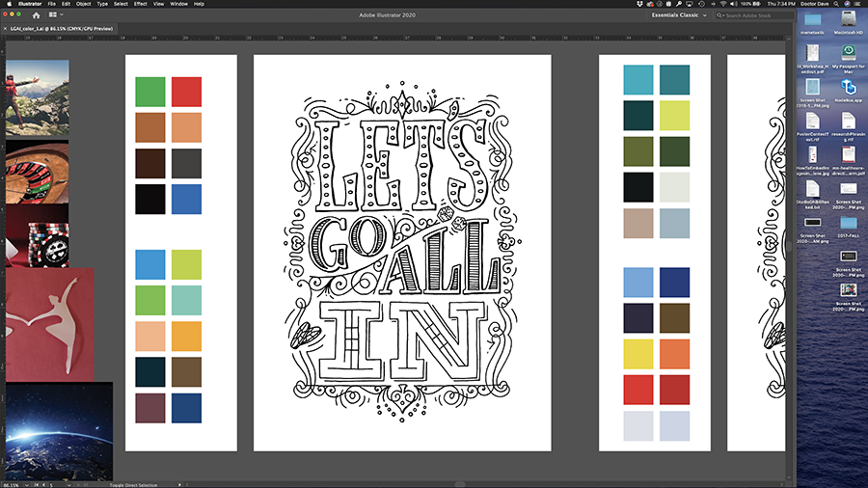Open the Window menu
Viewport: 868px width, 488px height.
178,3
